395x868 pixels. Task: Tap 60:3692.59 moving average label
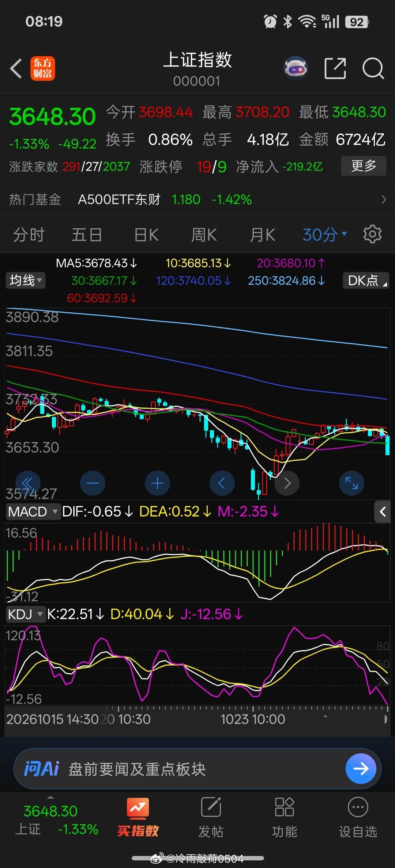click(102, 298)
